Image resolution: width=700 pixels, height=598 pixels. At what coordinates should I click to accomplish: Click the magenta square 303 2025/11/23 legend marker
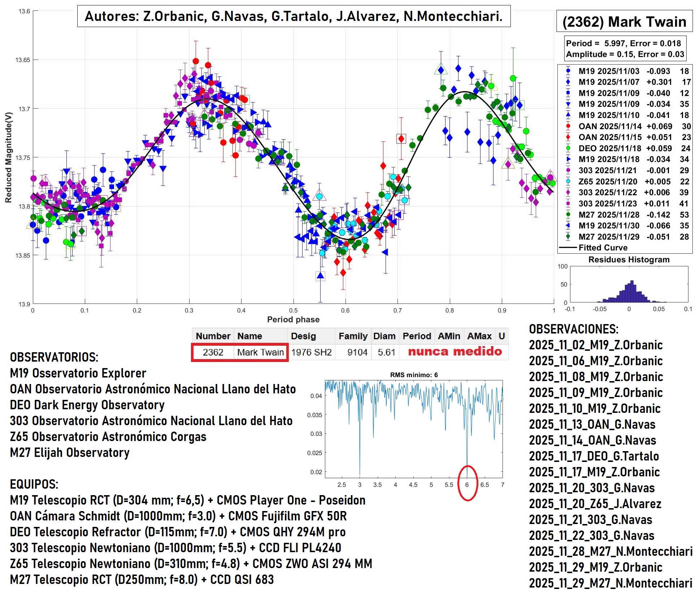coord(568,204)
